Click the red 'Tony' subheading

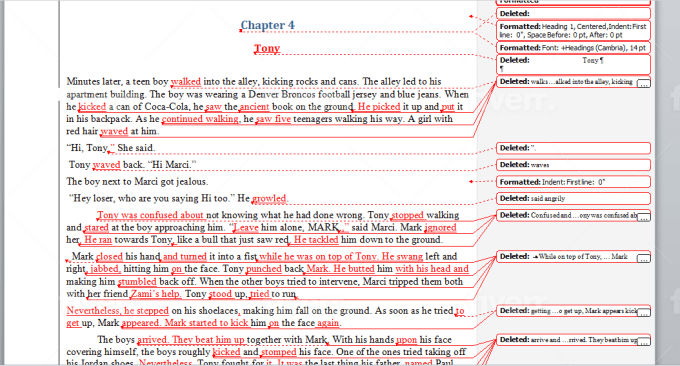click(x=267, y=48)
